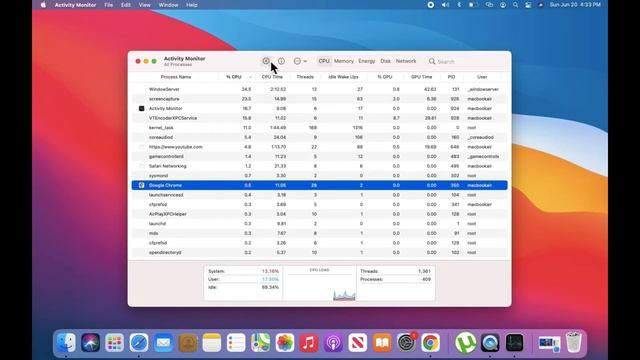Select the opendirectoryd process row
Image resolution: width=640 pixels, height=360 pixels.
(x=320, y=252)
